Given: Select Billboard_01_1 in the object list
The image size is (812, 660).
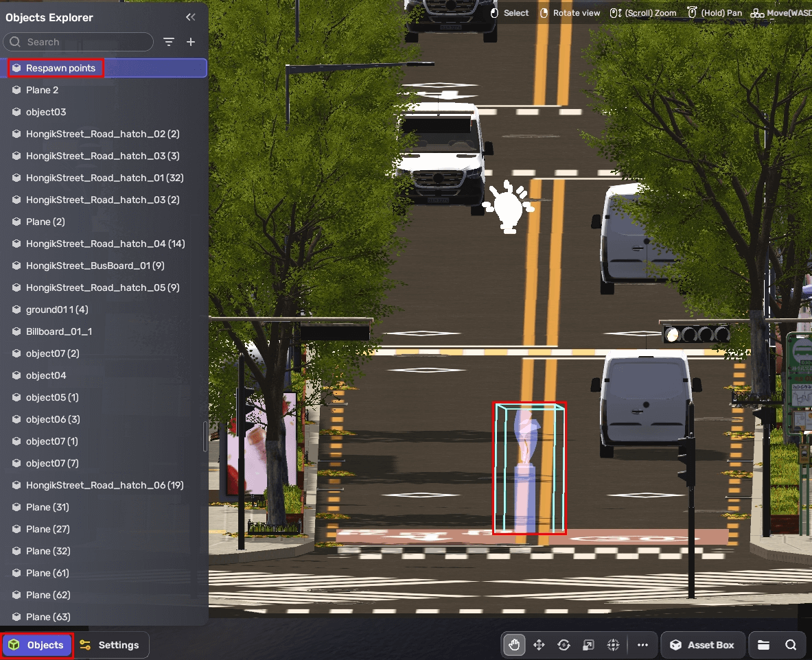Looking at the screenshot, I should click(x=59, y=331).
